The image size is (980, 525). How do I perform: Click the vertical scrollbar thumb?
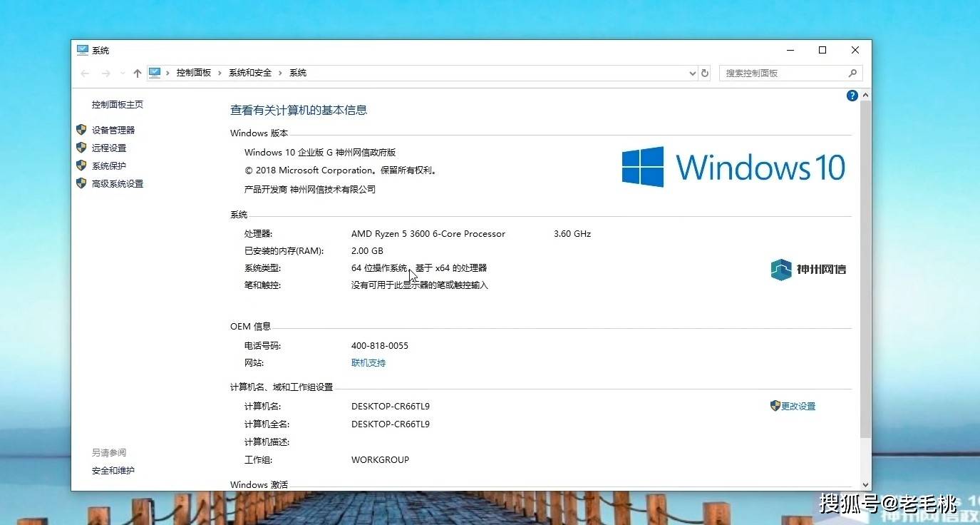[x=866, y=270]
